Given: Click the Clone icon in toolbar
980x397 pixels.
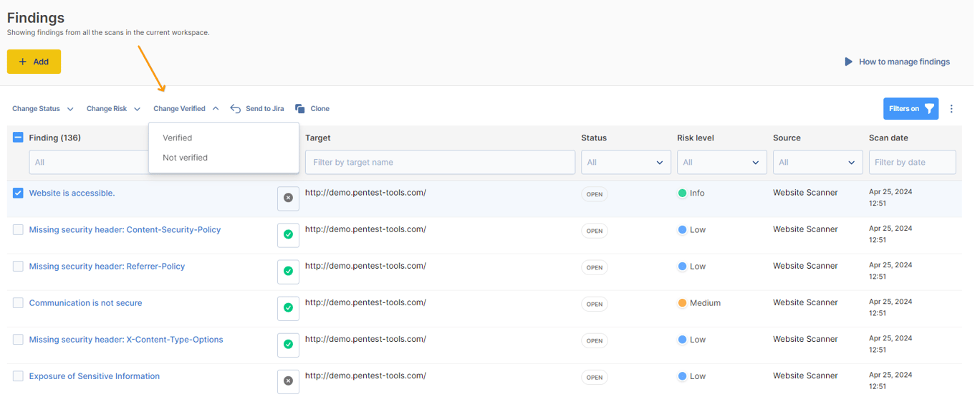Looking at the screenshot, I should pos(300,109).
